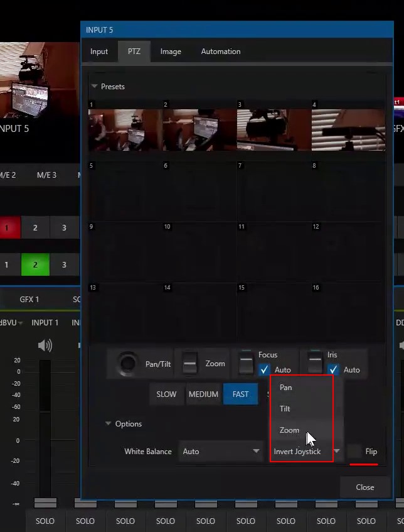Select empty preset slot 15

274,313
